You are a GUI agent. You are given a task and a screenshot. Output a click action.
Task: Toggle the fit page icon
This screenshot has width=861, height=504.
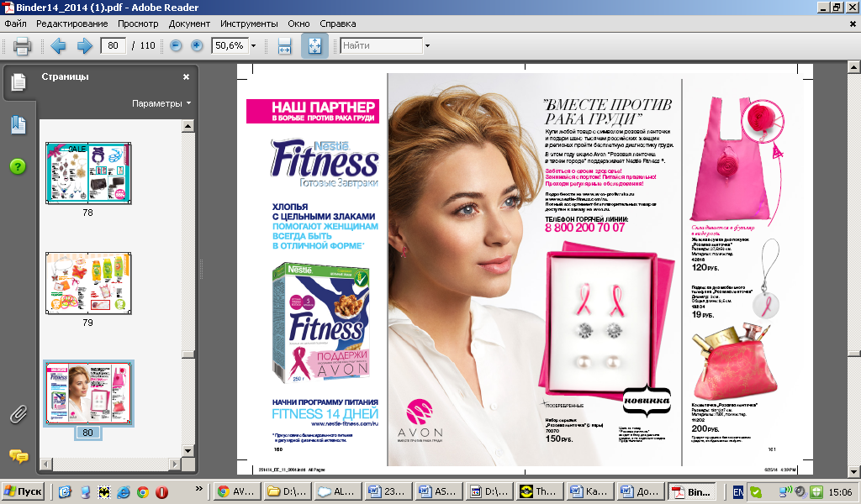[314, 45]
